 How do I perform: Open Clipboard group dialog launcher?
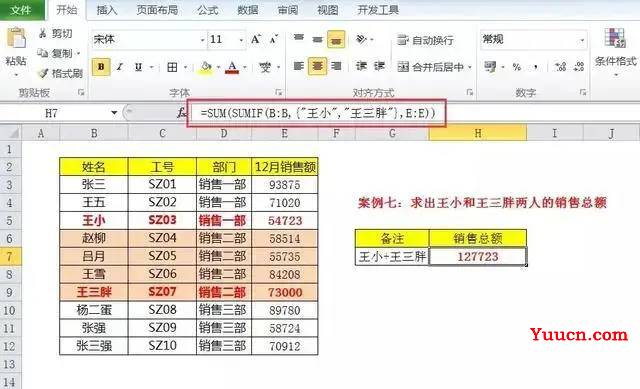(81, 93)
